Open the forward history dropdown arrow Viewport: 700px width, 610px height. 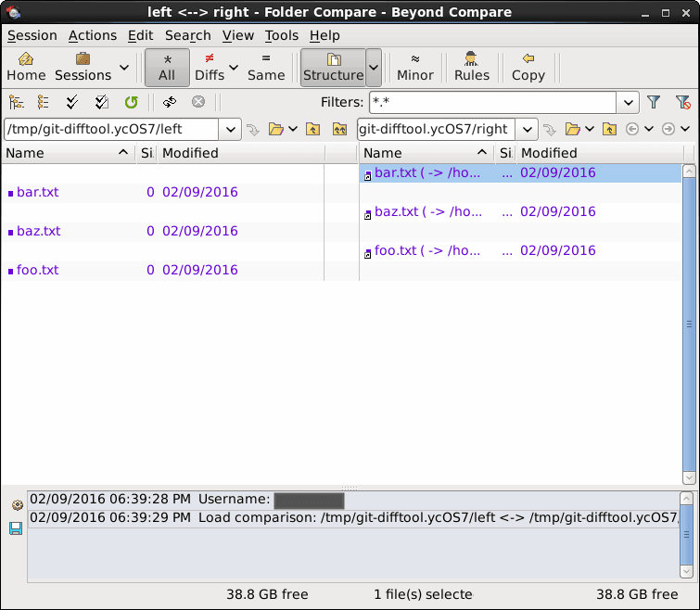pos(685,129)
